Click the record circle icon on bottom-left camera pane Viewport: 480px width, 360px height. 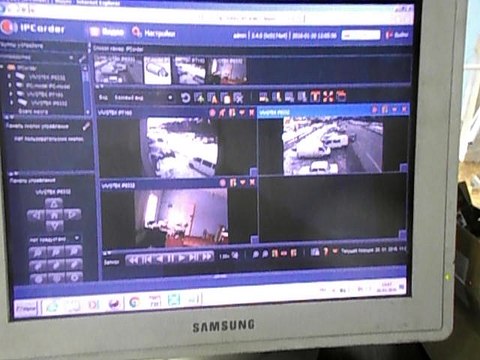tap(223, 183)
